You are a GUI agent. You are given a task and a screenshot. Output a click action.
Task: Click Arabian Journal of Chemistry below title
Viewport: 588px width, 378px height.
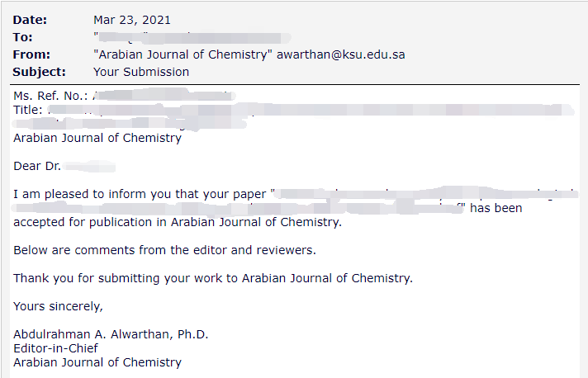(97, 138)
